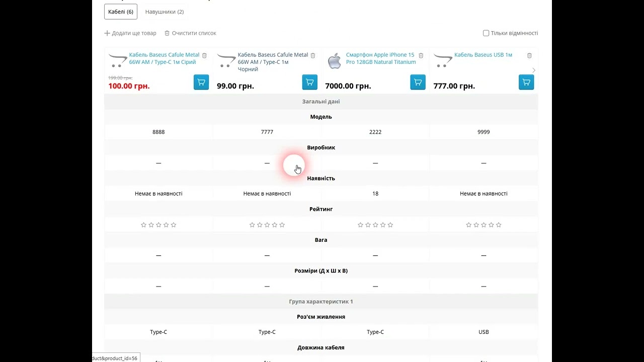Click rating stars of the 8888 model column

coord(158,225)
